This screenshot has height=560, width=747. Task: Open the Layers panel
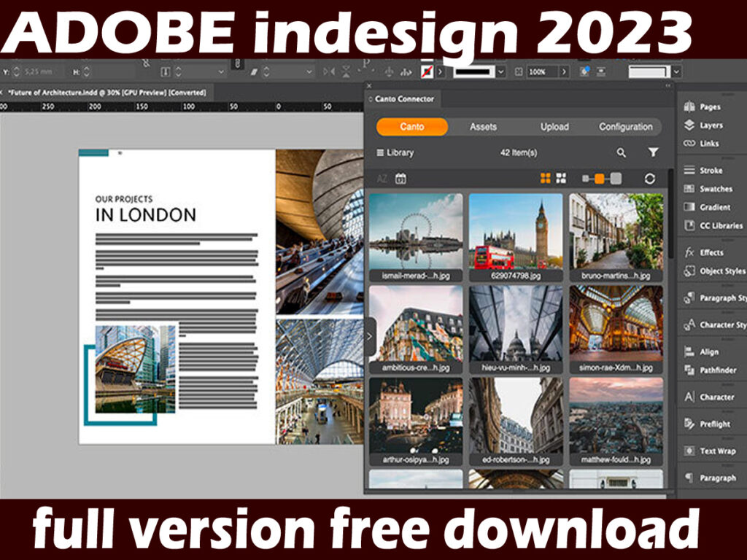706,125
